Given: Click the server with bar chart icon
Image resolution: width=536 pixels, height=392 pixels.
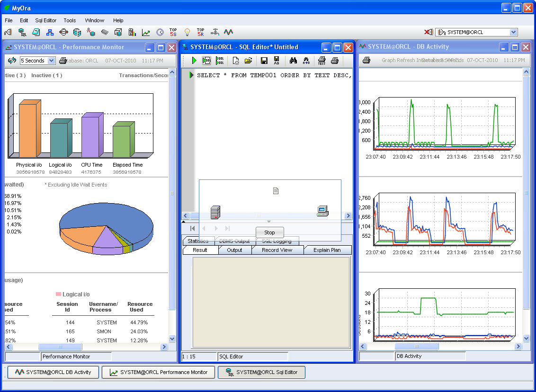Looking at the screenshot, I should tap(132, 32).
